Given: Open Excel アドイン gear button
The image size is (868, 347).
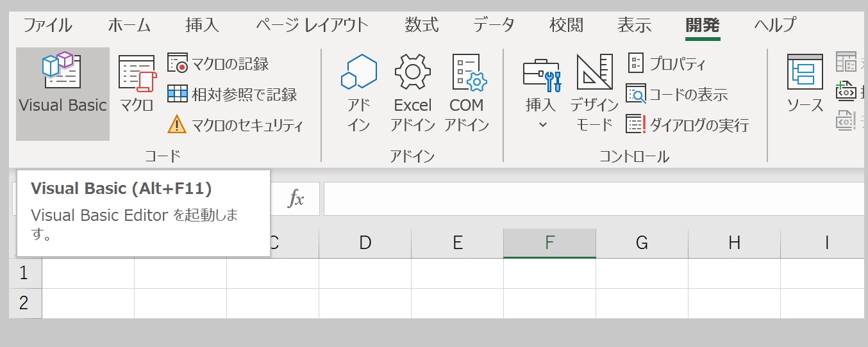Looking at the screenshot, I should (x=413, y=93).
